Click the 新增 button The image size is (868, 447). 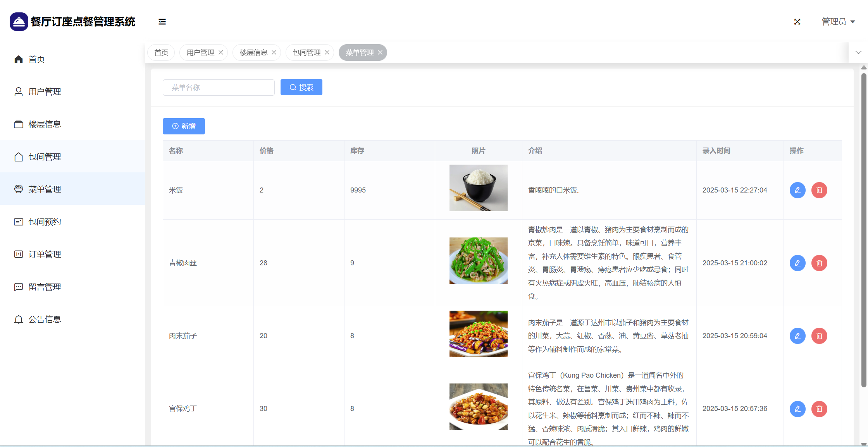(x=184, y=126)
